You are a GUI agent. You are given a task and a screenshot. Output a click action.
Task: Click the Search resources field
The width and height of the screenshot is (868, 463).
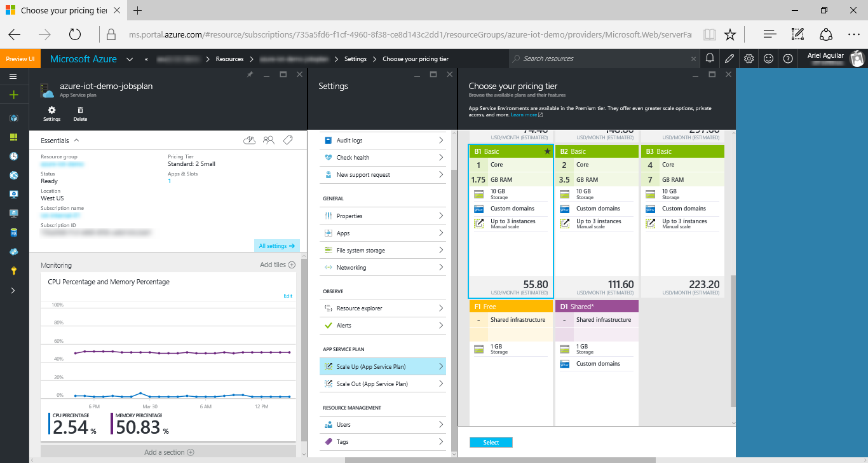click(x=604, y=59)
